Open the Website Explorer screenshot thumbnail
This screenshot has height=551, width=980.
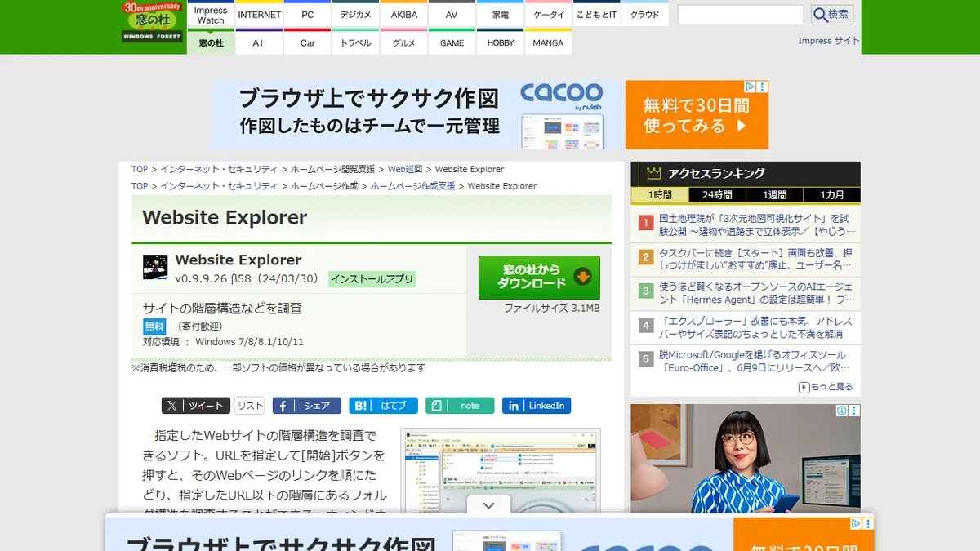coord(501,472)
